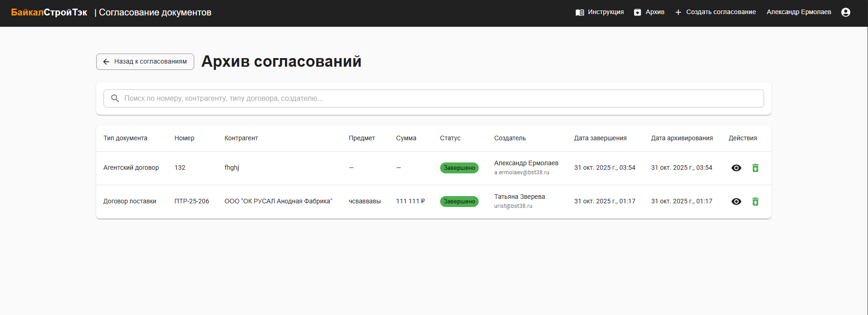Click email a.ermolaev@bst38.ru
The height and width of the screenshot is (315, 868).
click(522, 173)
